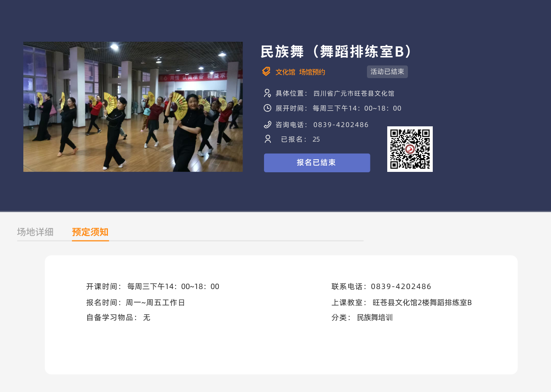The image size is (551, 392).
Task: Click the address 四川省广元市旺苍县文化馆
Action: pos(354,93)
